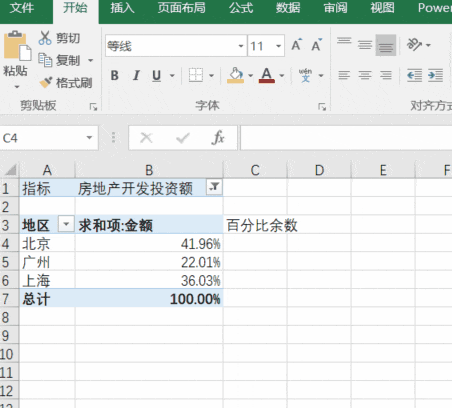Screen dimensions: 452x408
Task: Open the 字体 group dialog launcher
Action: click(x=322, y=107)
